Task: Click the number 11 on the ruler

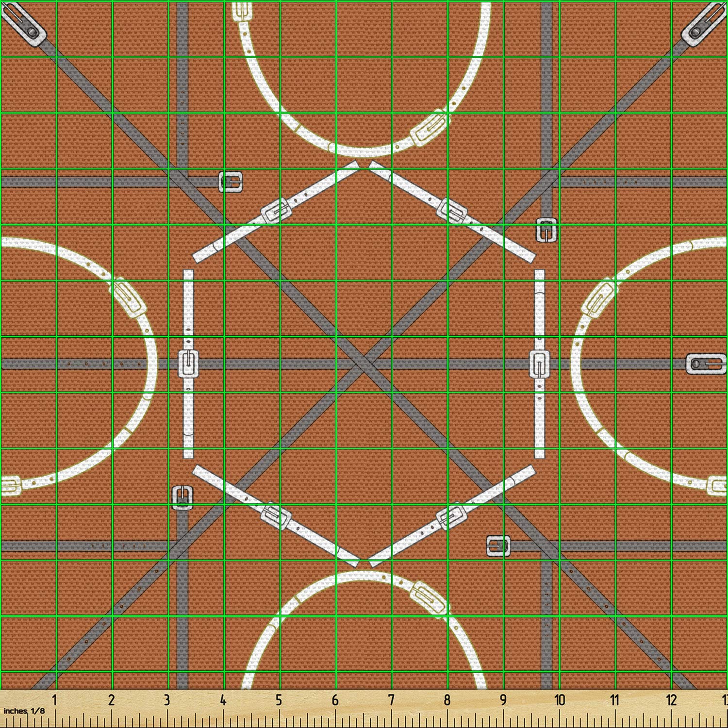Action: 615,700
